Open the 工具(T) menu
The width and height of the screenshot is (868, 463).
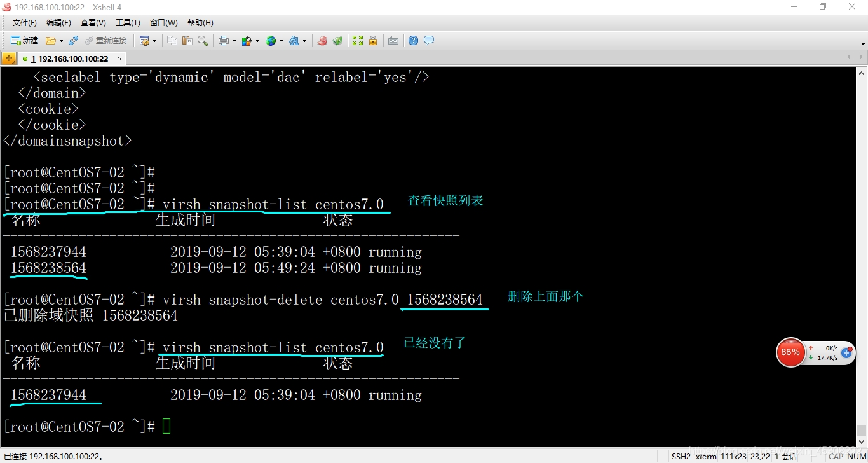click(x=128, y=23)
